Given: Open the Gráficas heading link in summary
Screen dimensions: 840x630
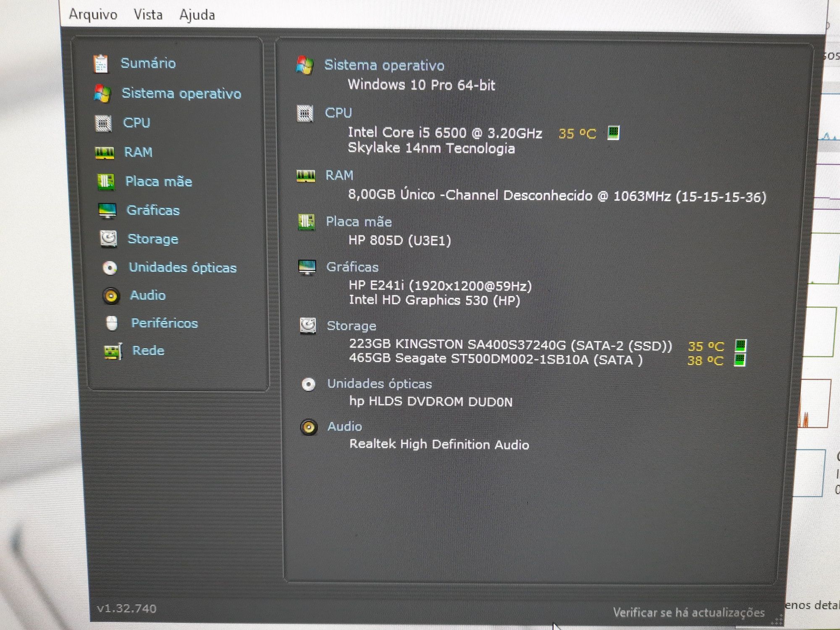Looking at the screenshot, I should [352, 267].
